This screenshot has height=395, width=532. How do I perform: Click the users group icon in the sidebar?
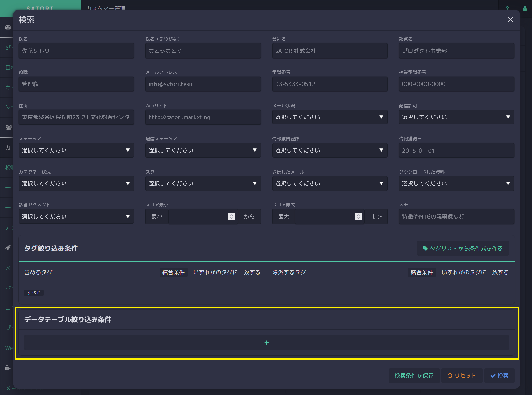click(9, 127)
